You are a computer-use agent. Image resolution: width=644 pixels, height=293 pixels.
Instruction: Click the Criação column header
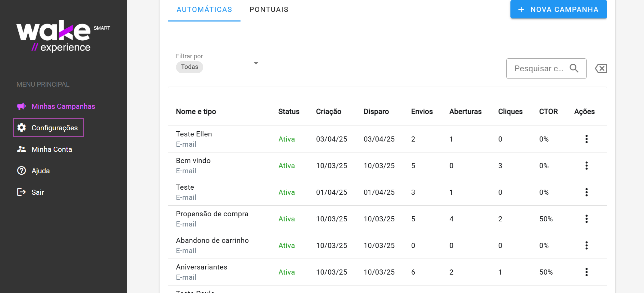click(329, 112)
